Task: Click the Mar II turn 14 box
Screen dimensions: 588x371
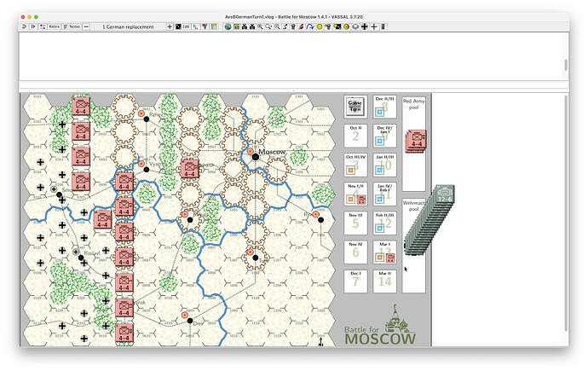Action: click(x=385, y=281)
